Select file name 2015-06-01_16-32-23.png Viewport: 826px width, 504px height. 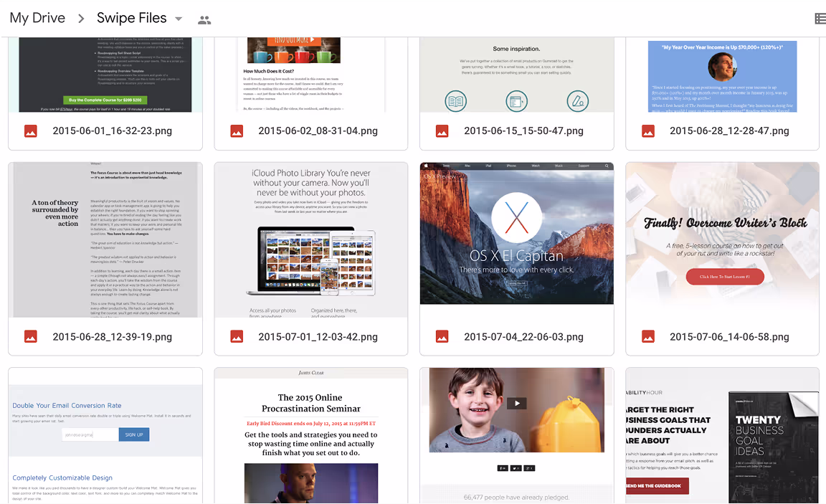pyautogui.click(x=112, y=130)
